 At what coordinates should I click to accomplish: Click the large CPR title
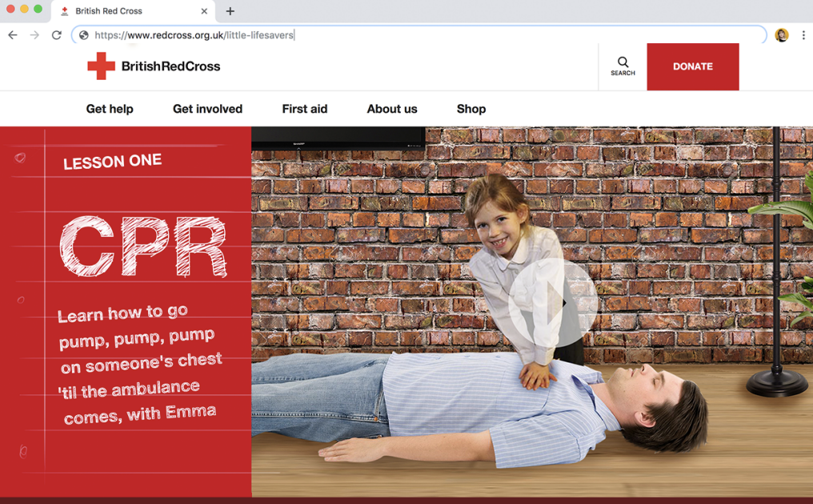click(143, 246)
